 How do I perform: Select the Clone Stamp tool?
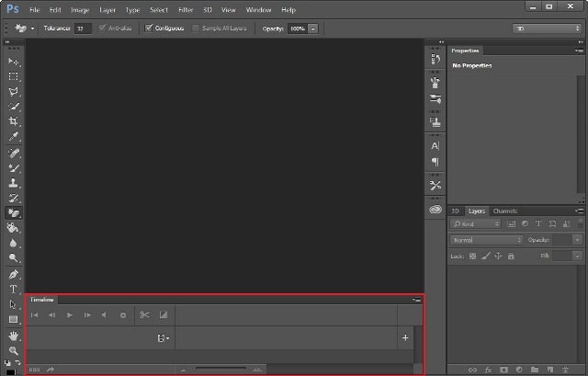(14, 183)
